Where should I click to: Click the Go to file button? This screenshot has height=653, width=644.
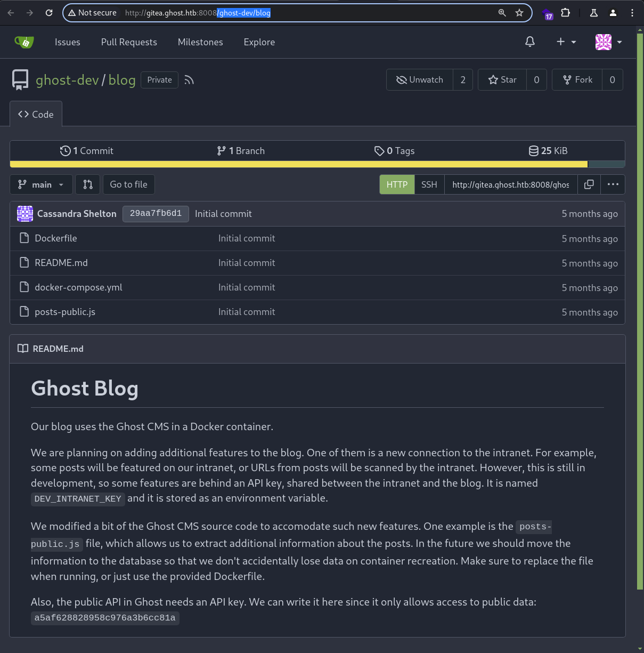pos(128,184)
